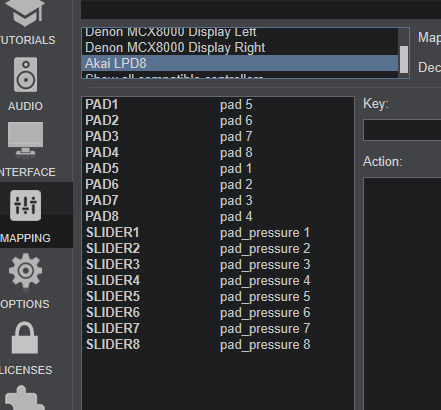This screenshot has height=410, width=441.
Task: Pick the SLIDER4 mapping entry
Action: pyautogui.click(x=218, y=281)
